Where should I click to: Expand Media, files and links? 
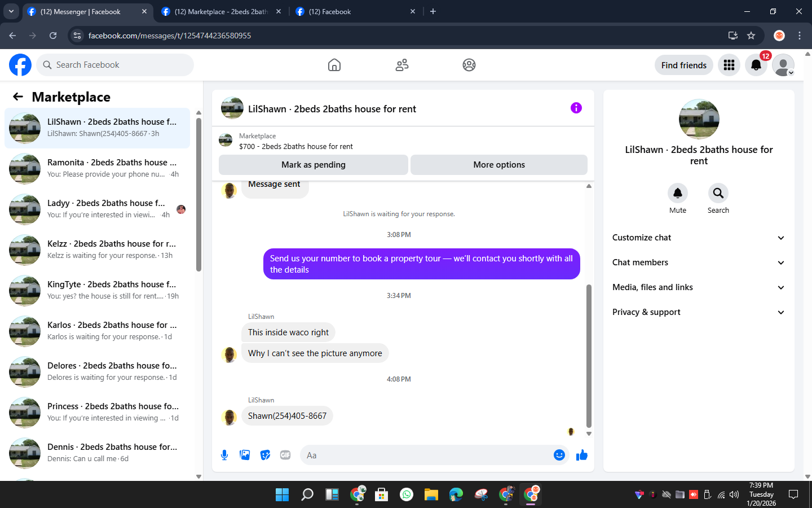click(x=699, y=287)
